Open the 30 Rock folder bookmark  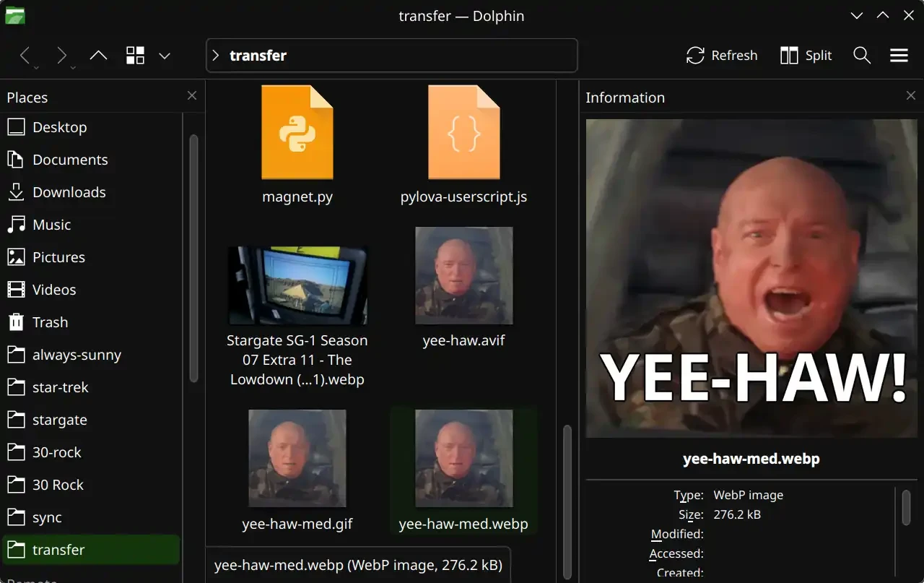coord(92,485)
